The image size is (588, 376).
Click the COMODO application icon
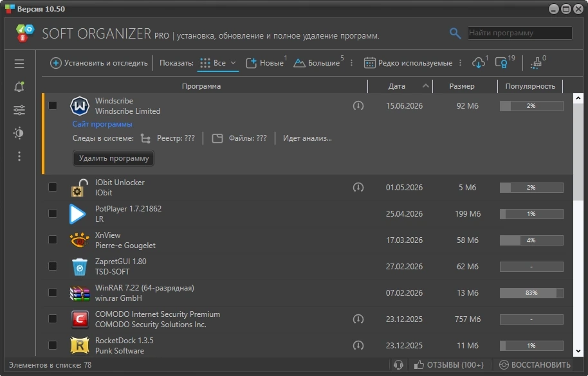pos(80,319)
